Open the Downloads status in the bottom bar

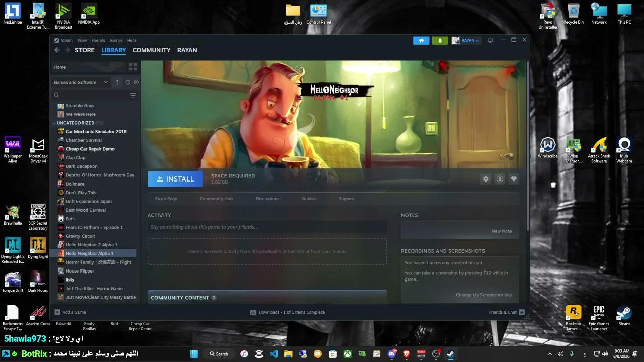[287, 312]
